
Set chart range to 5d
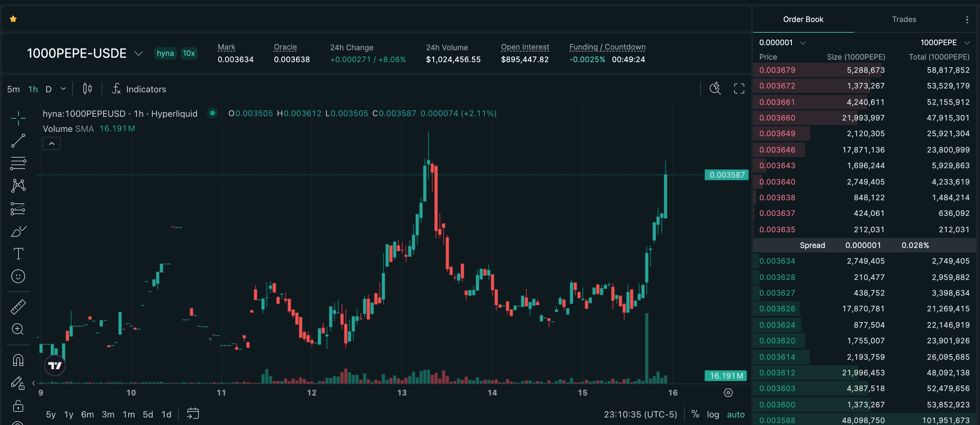tap(148, 414)
